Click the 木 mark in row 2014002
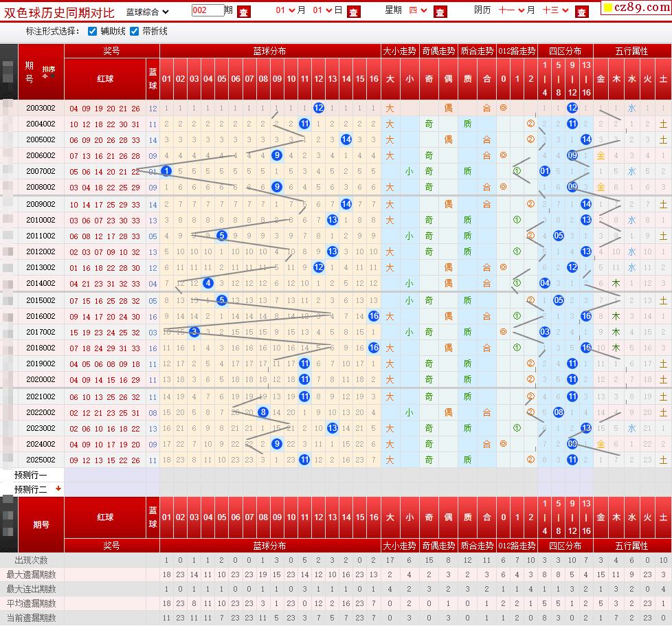Image resolution: width=672 pixels, height=626 pixels. pyautogui.click(x=616, y=283)
